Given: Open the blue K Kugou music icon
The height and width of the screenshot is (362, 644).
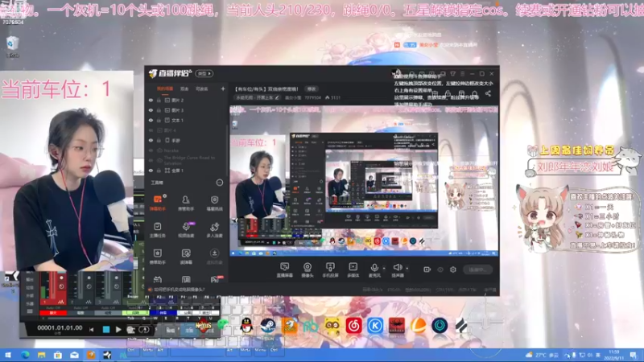Looking at the screenshot, I should [x=375, y=326].
